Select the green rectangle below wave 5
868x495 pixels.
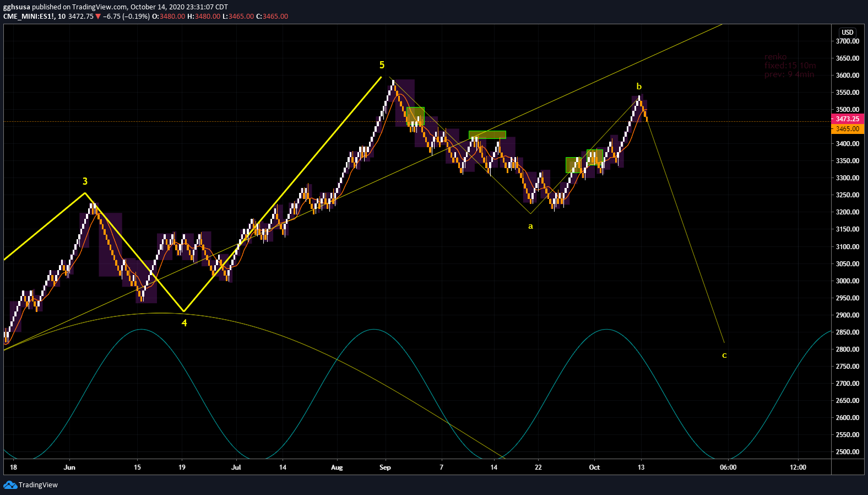coord(416,116)
